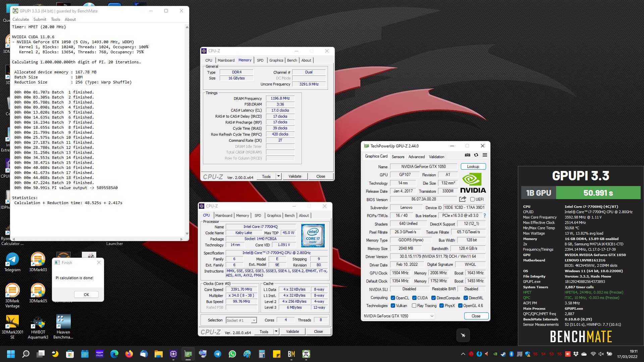Open HWBOT Aquamark3 desktop icon
The height and width of the screenshot is (362, 644).
(x=38, y=327)
